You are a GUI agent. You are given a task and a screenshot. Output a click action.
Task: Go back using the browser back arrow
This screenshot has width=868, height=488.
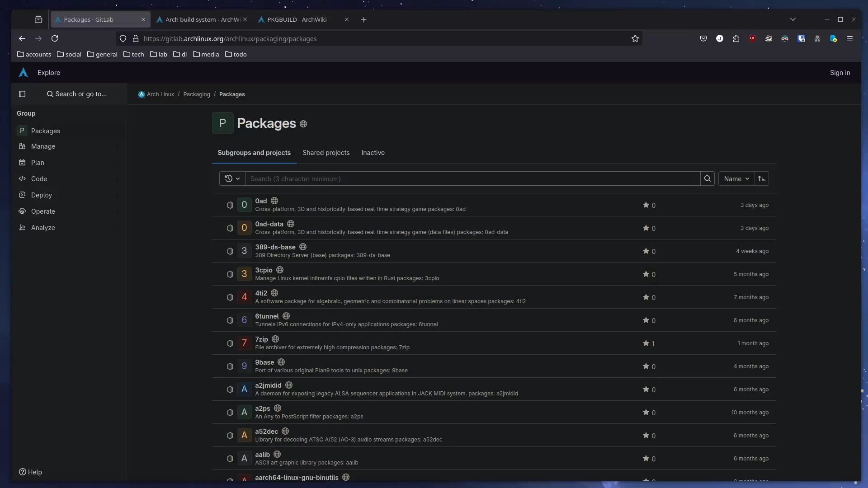pyautogui.click(x=22, y=39)
